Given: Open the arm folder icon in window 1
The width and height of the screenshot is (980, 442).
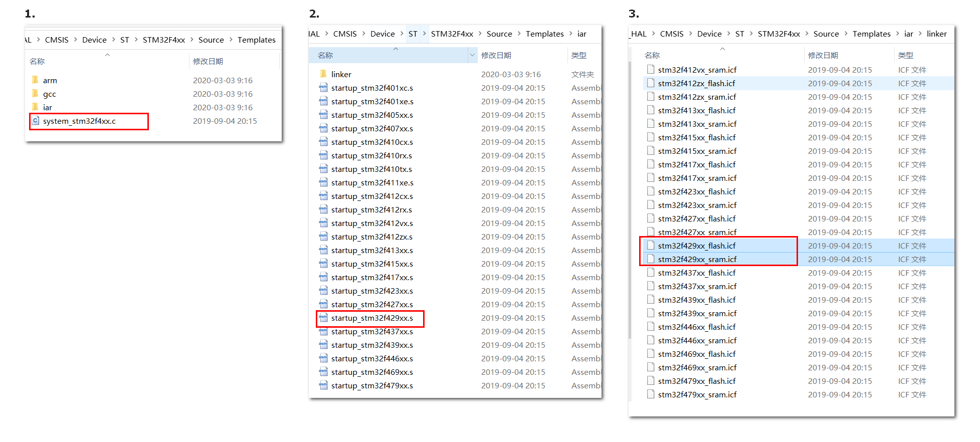Looking at the screenshot, I should click(35, 80).
